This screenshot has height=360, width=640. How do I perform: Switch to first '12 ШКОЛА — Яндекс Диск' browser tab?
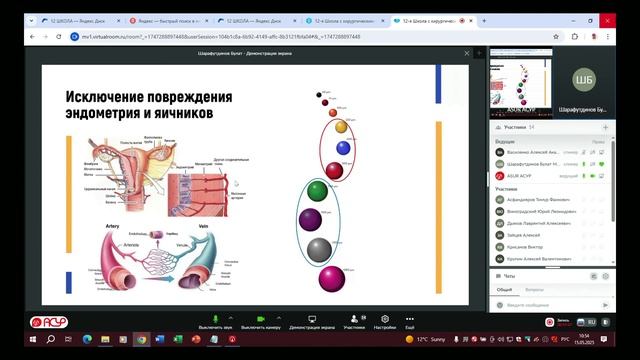point(81,21)
